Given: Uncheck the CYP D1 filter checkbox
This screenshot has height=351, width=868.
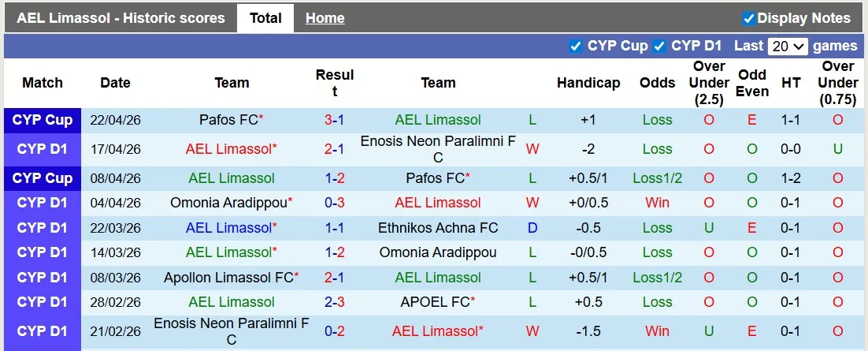Looking at the screenshot, I should pyautogui.click(x=659, y=46).
